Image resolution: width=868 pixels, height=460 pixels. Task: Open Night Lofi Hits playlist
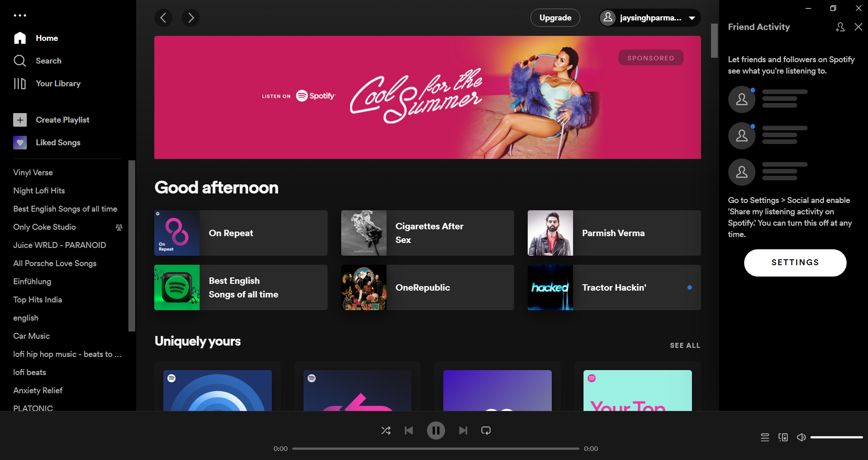coord(39,191)
